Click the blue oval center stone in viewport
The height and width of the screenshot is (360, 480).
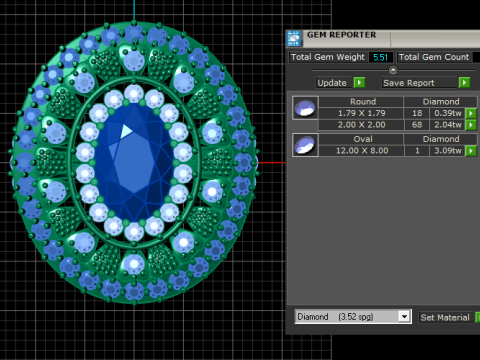click(134, 163)
